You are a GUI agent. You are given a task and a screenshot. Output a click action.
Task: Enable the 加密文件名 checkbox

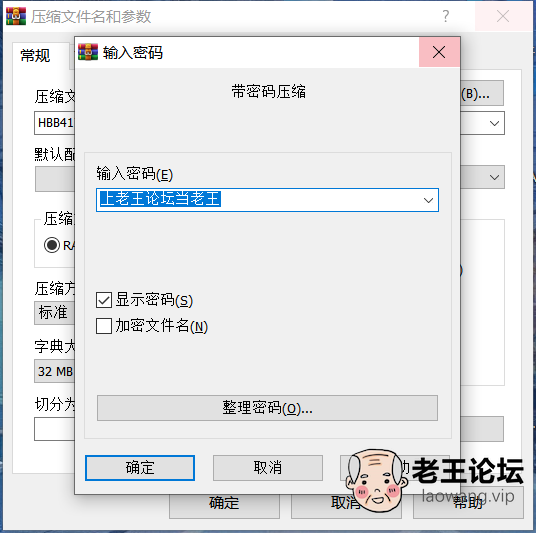tap(104, 326)
